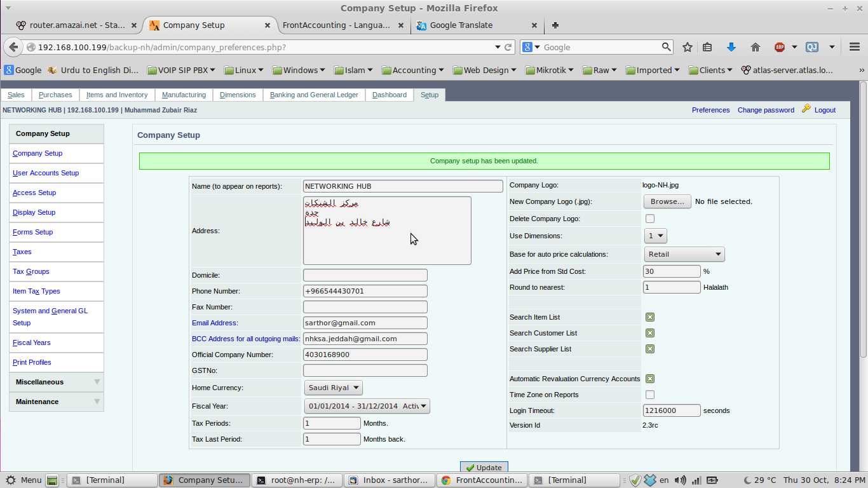
Task: Click the show desktop panel icon
Action: [x=53, y=480]
